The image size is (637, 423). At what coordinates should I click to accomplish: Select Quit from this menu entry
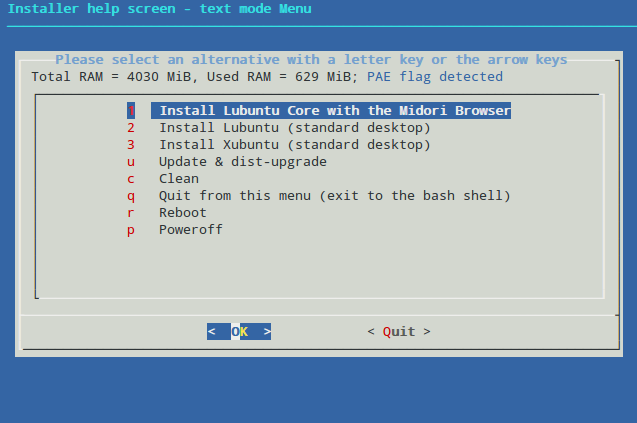pyautogui.click(x=334, y=195)
